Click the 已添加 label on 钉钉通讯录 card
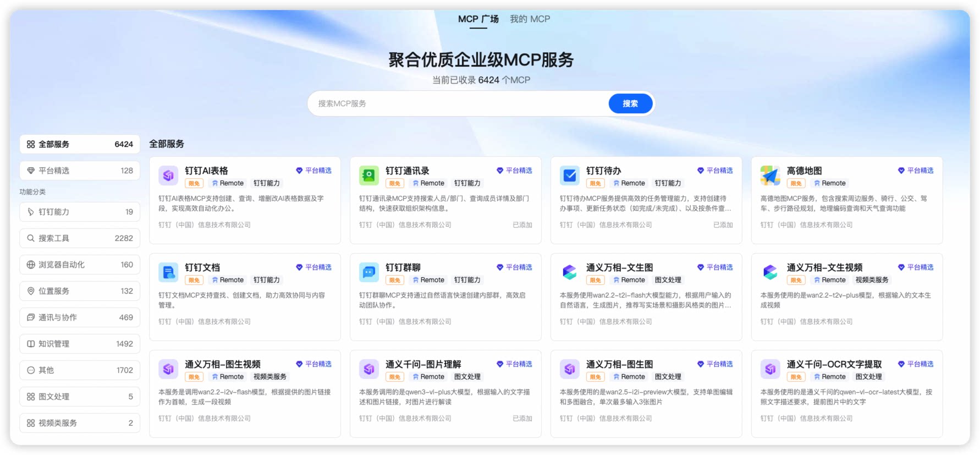 tap(522, 225)
